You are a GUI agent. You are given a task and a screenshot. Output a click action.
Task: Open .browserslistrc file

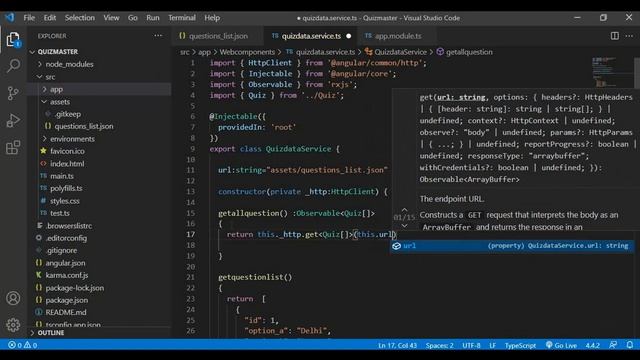tap(69, 226)
